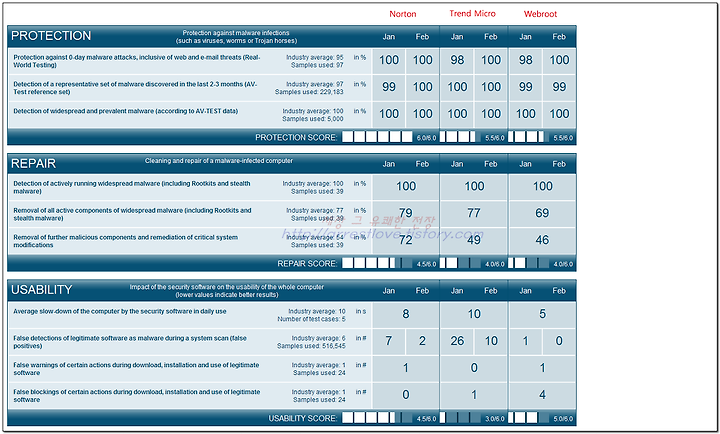This screenshot has height=434, width=720.
Task: Select Norton's slow-down value 8
Action: (405, 314)
